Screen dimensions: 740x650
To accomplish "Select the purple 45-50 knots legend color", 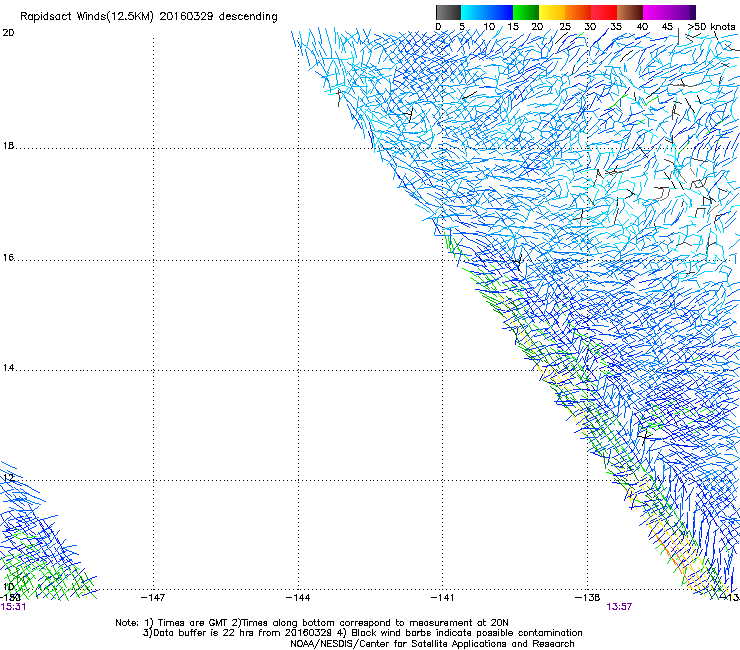I will pos(682,12).
